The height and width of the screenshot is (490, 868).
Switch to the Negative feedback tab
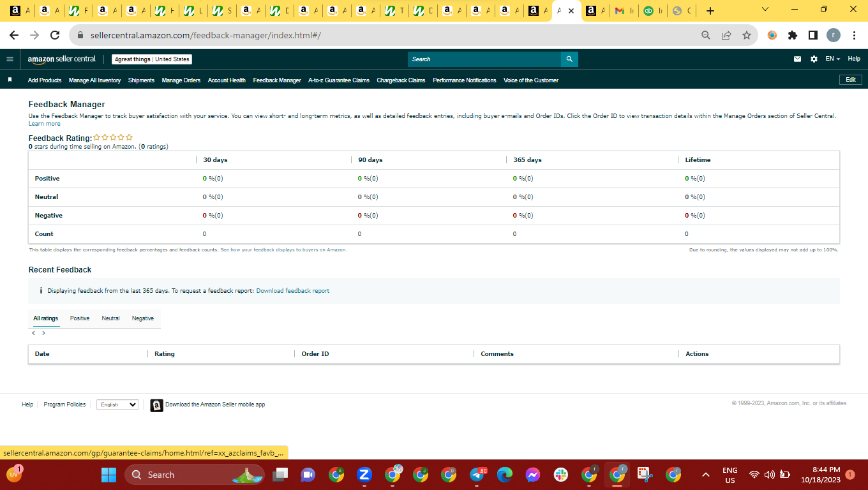tap(143, 318)
